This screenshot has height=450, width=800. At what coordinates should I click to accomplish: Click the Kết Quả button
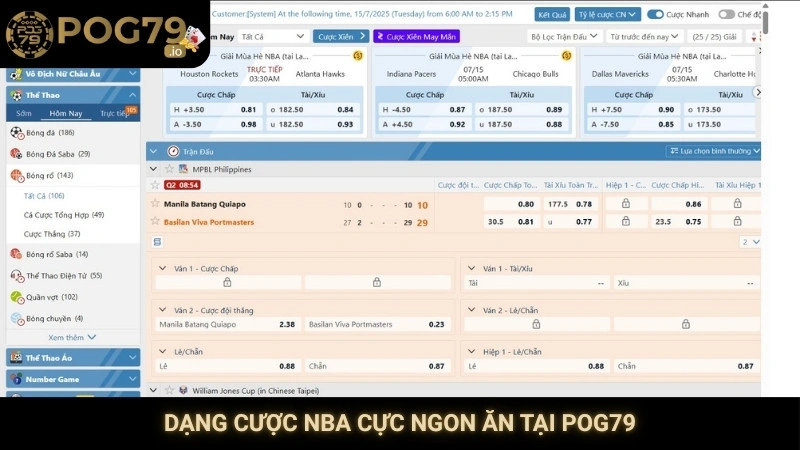552,14
